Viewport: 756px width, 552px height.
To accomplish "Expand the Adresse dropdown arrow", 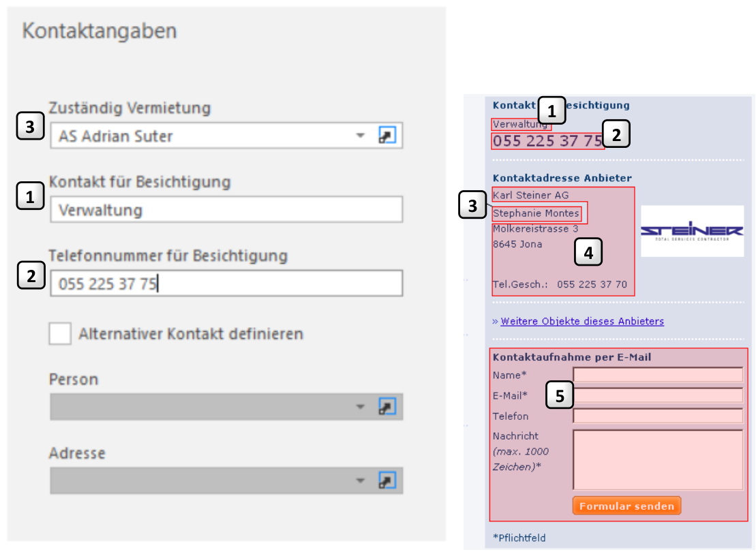I will point(360,480).
